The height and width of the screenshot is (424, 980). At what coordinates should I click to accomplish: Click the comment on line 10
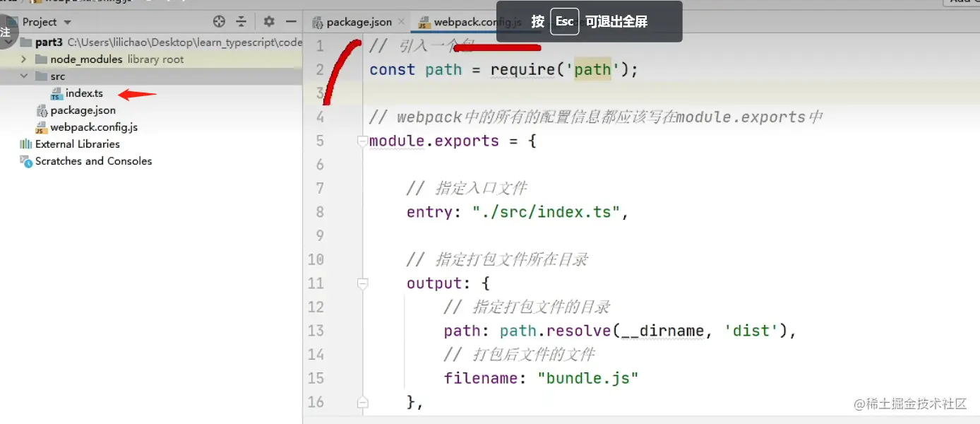pos(497,259)
